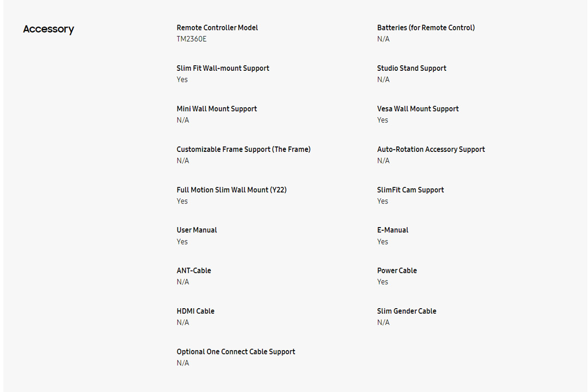This screenshot has height=392, width=588.
Task: Click the Mini Wall Mount Support label
Action: [x=217, y=109]
